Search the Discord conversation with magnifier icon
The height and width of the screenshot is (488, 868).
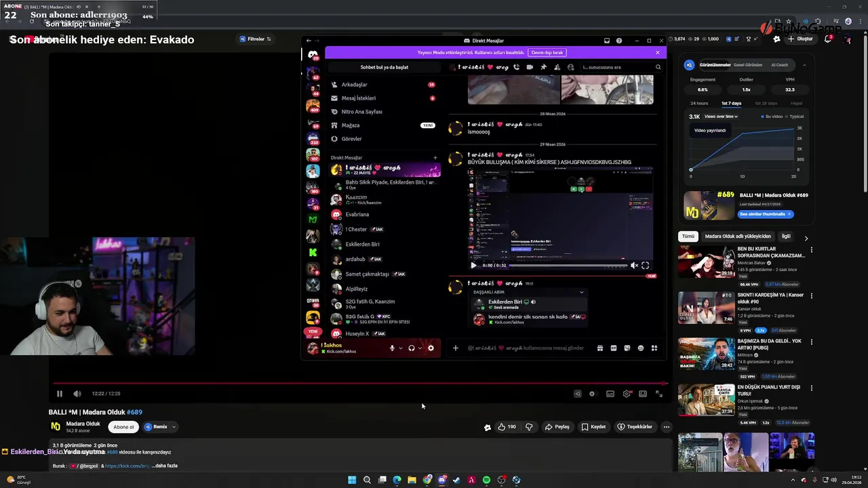click(x=658, y=67)
